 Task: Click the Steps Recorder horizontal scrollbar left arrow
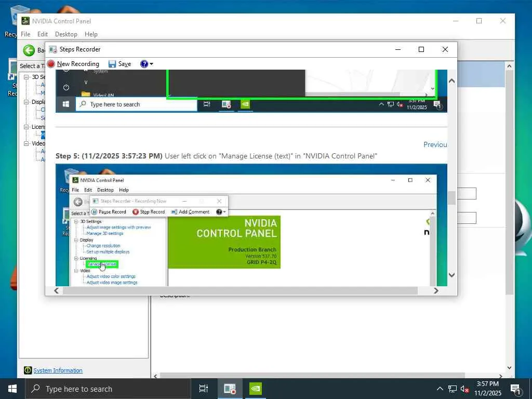(x=56, y=291)
